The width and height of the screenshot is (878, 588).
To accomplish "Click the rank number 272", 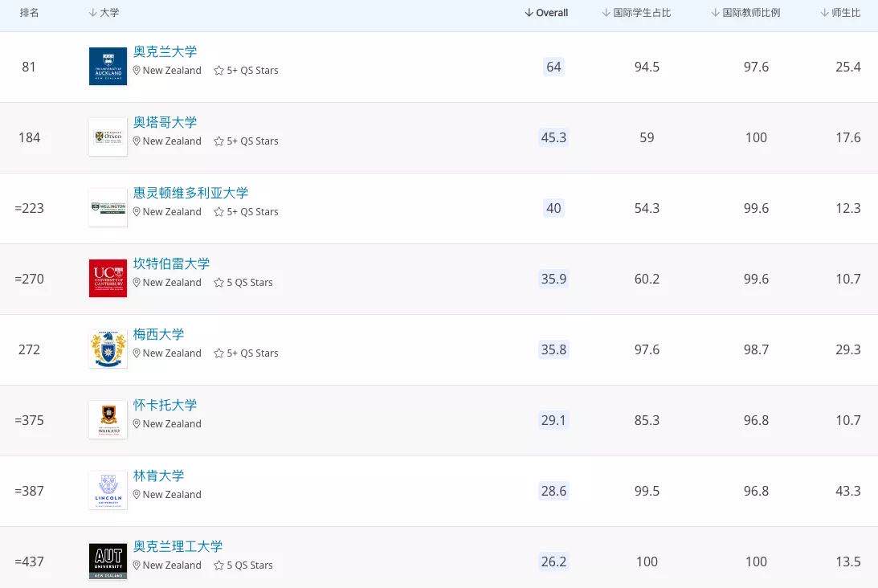I will coord(29,349).
